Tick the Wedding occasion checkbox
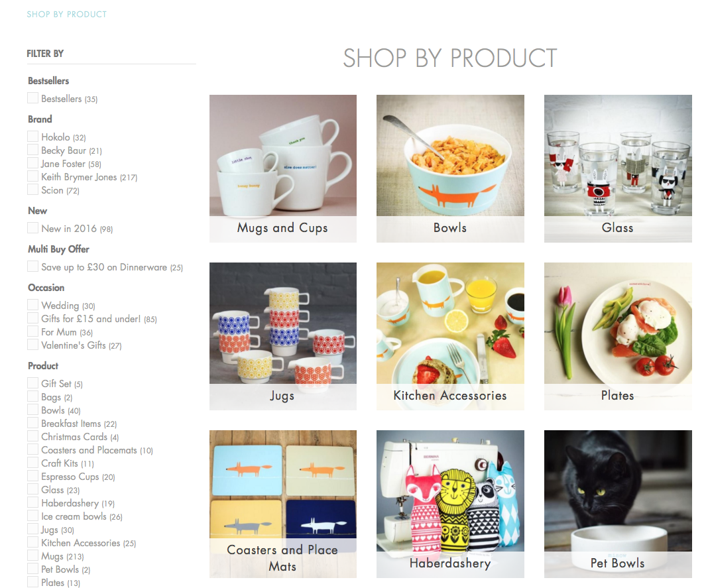 pos(32,304)
